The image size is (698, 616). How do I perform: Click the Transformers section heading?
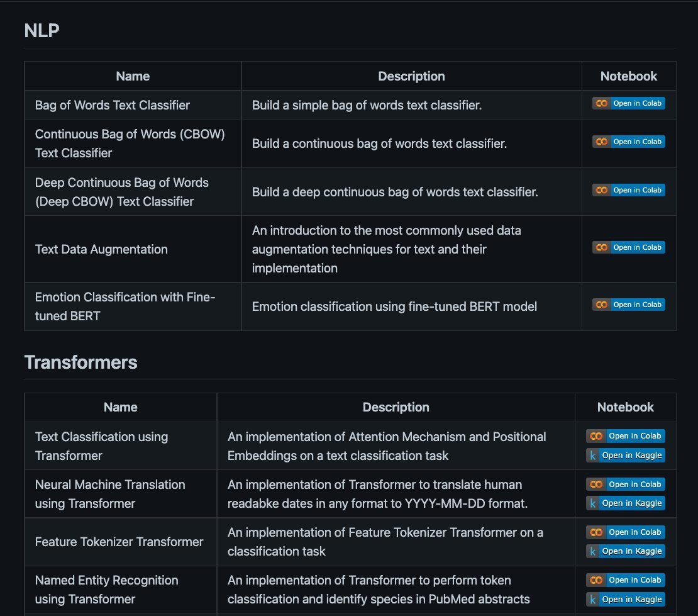click(80, 362)
